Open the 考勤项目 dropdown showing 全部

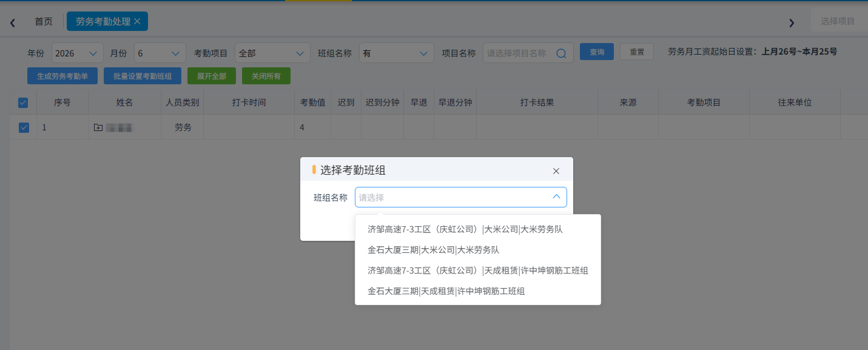point(272,53)
